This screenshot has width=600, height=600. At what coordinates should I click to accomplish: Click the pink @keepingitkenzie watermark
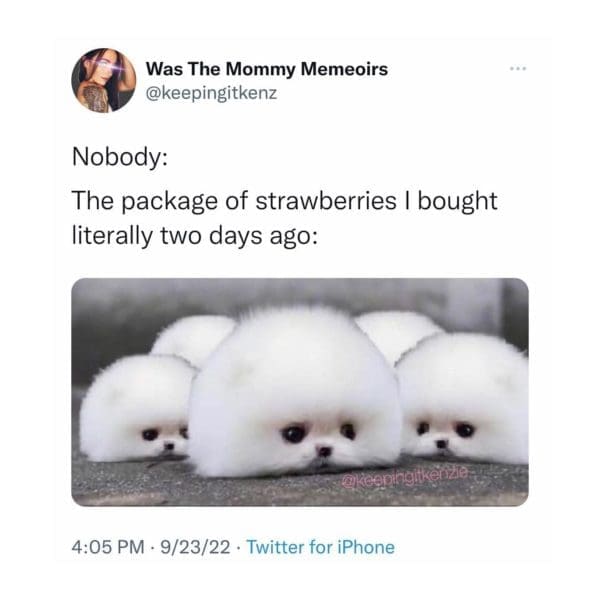click(404, 477)
